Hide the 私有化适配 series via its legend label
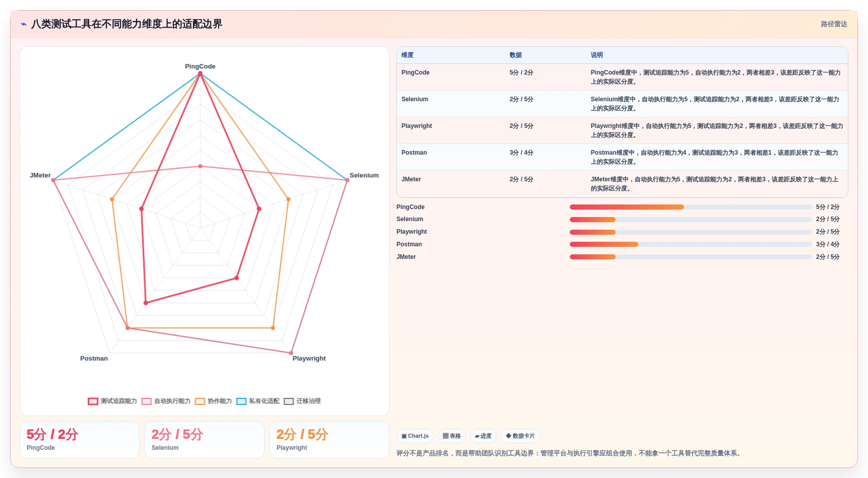The image size is (868, 478). (264, 401)
